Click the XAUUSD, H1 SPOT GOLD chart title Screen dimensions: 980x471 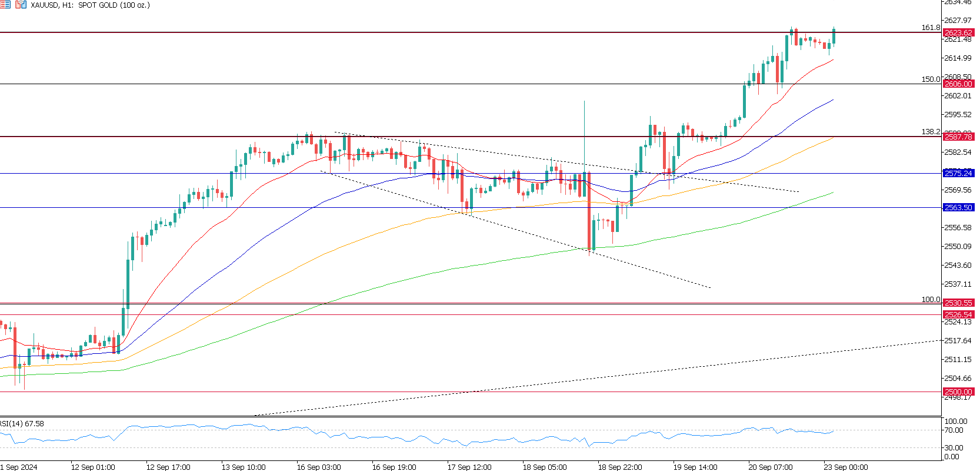[90, 5]
